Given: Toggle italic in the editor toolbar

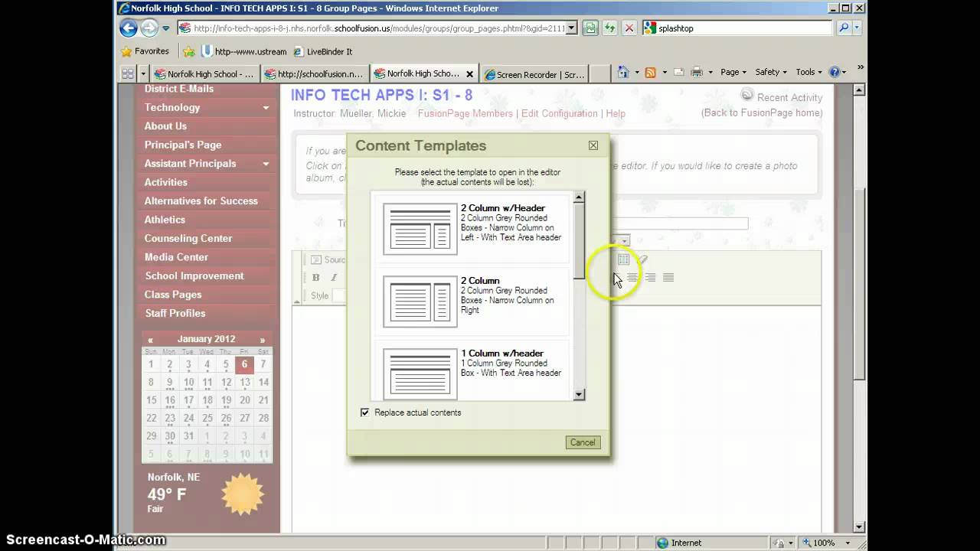Looking at the screenshot, I should [334, 278].
